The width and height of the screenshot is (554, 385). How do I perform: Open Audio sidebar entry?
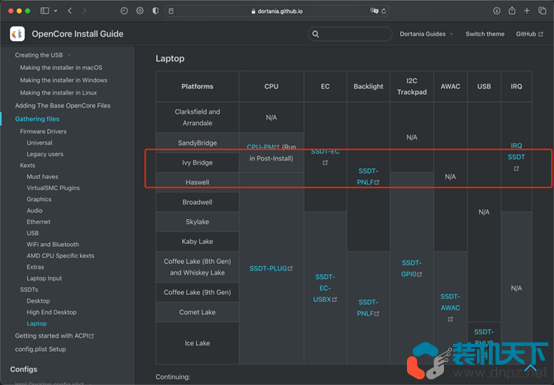click(35, 211)
